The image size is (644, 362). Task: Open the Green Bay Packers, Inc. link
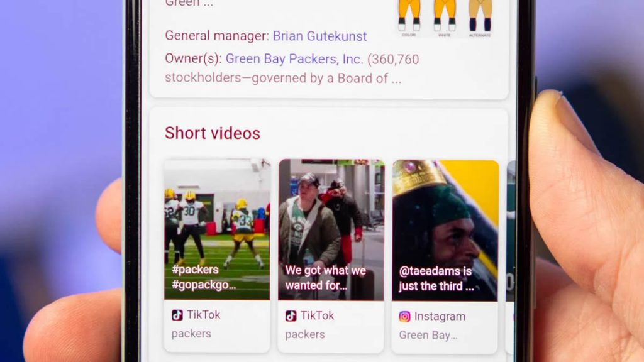click(294, 59)
